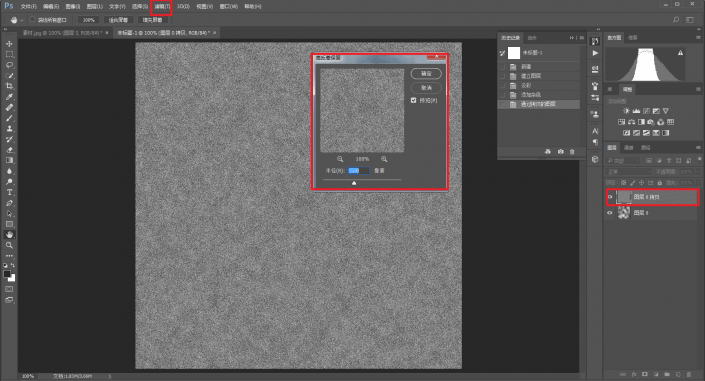Open the 3D panel icon
This screenshot has height=381, width=705.
(595, 159)
